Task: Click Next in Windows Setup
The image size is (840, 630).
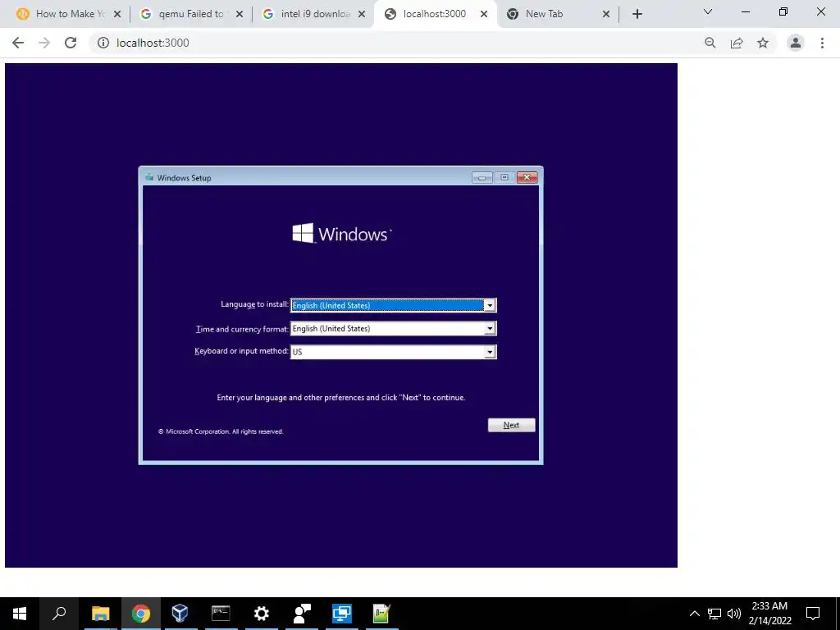Action: coord(511,425)
